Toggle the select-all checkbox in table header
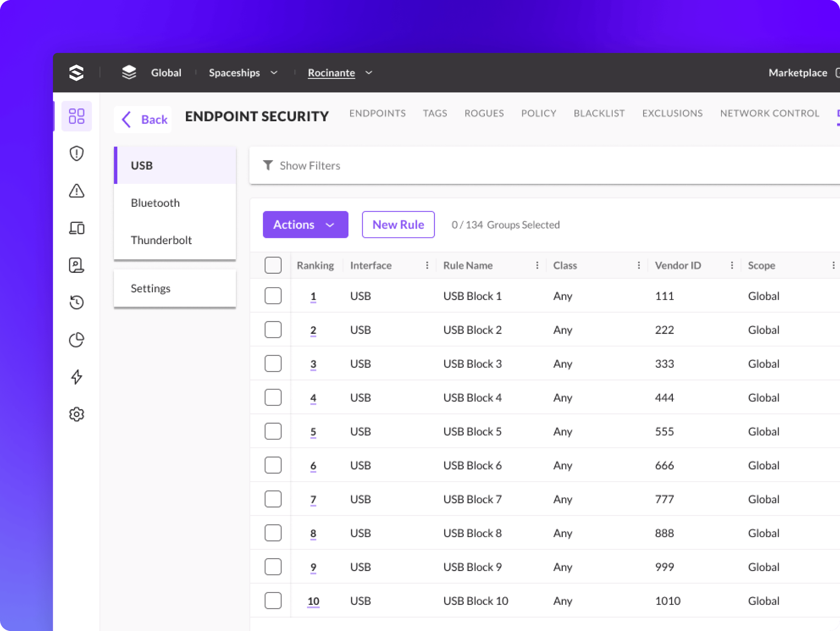840x631 pixels. tap(273, 265)
